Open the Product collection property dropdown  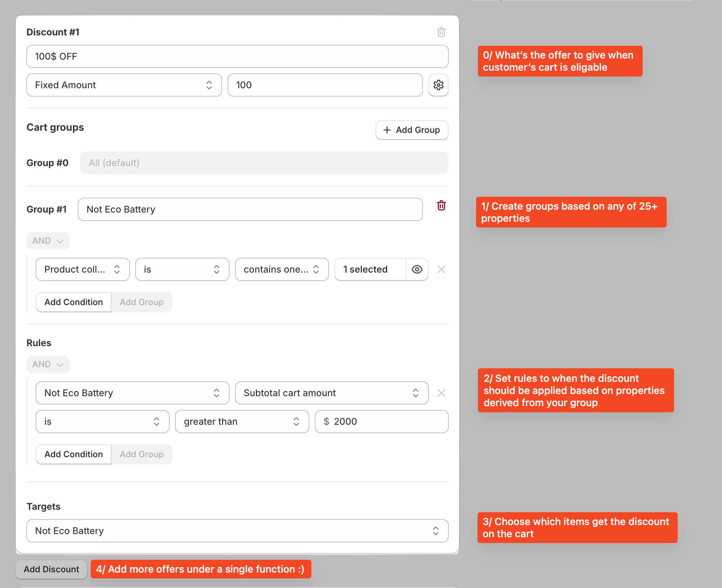click(x=82, y=269)
